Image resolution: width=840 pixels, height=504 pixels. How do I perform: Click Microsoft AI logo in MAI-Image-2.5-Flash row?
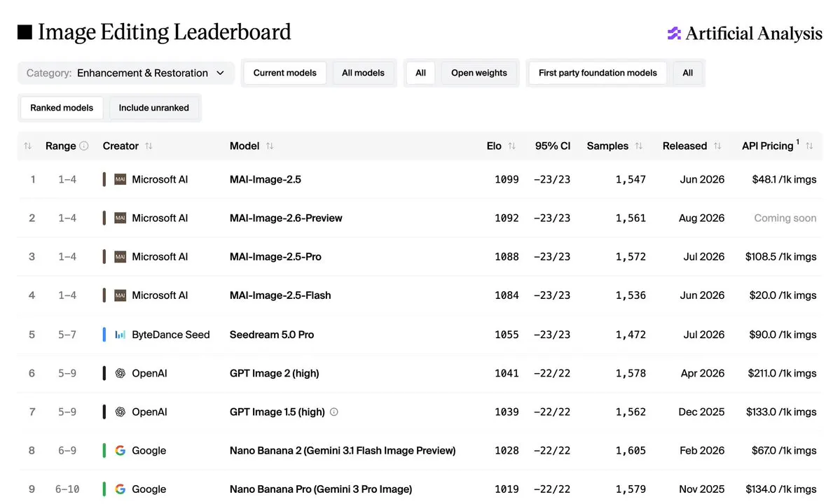120,295
